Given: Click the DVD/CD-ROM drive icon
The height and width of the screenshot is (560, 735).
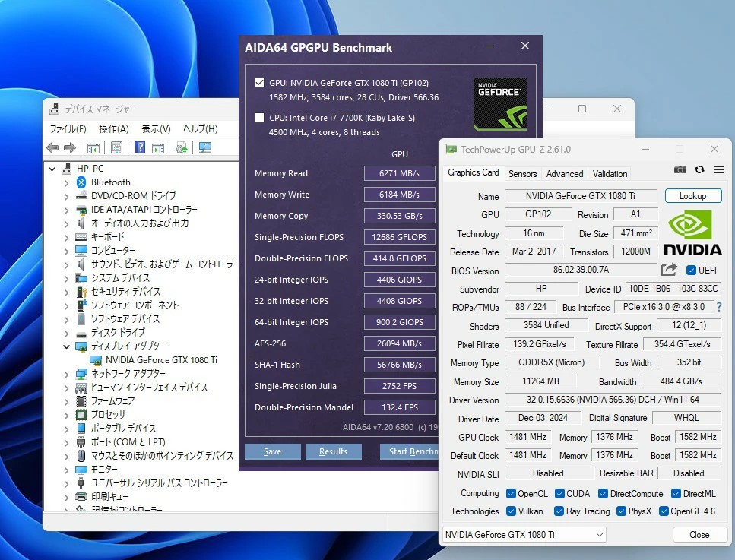Looking at the screenshot, I should pos(81,195).
